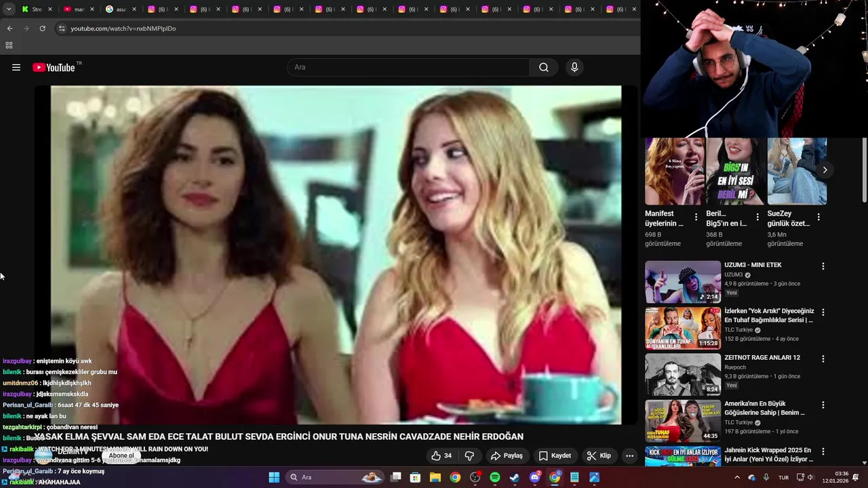Open the 'Manifest üyelerinin' short thumbnail

[x=674, y=171]
